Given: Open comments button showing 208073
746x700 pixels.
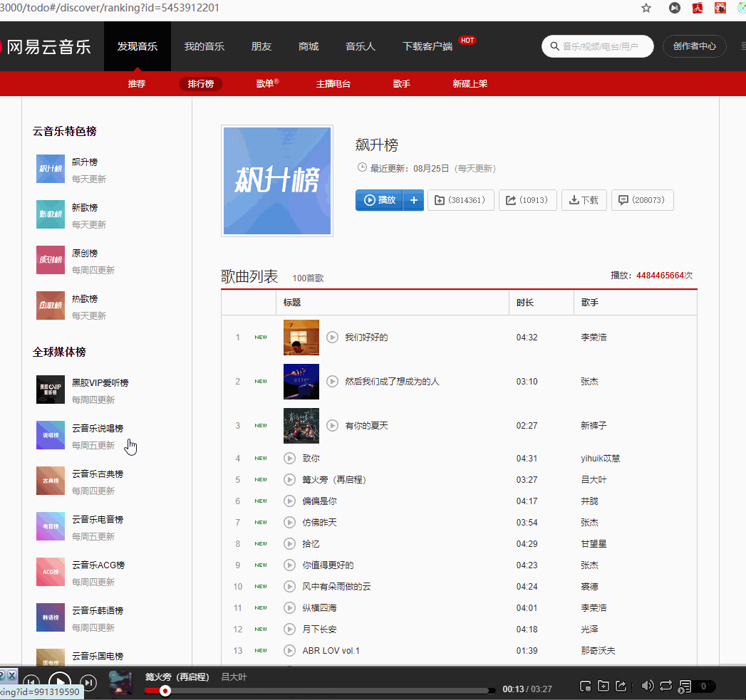Looking at the screenshot, I should click(x=642, y=200).
